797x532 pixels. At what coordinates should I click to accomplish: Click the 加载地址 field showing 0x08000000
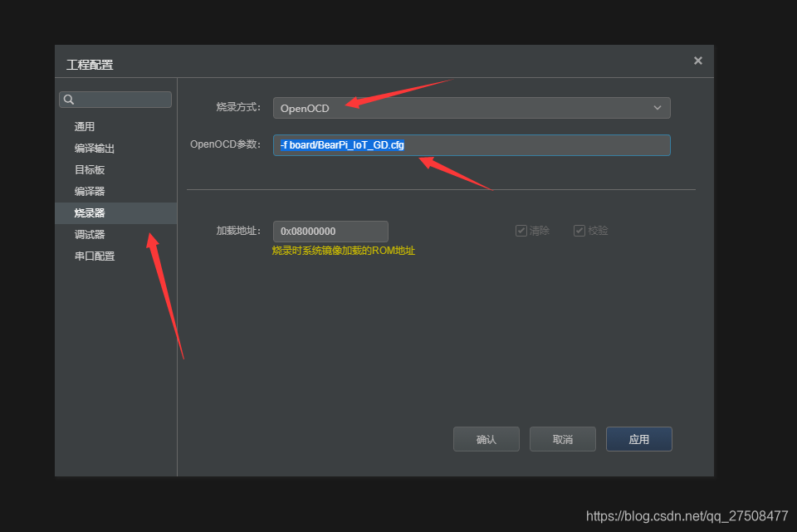coord(330,231)
